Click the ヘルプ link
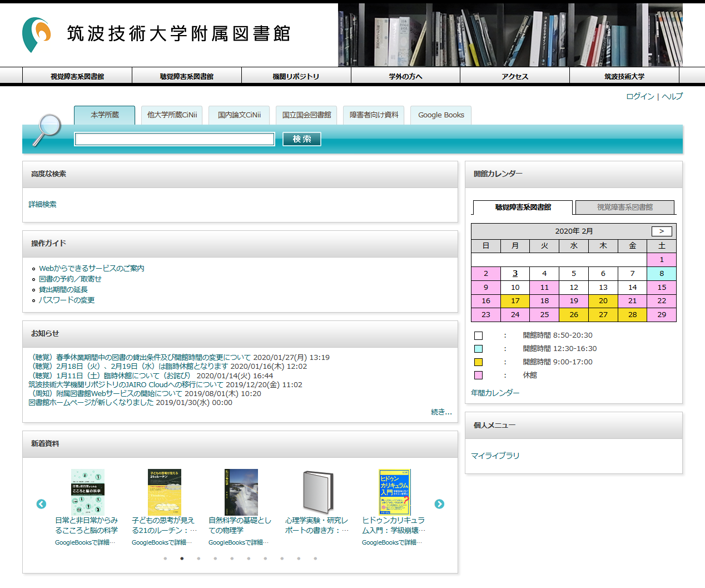Image resolution: width=705 pixels, height=588 pixels. (x=672, y=96)
